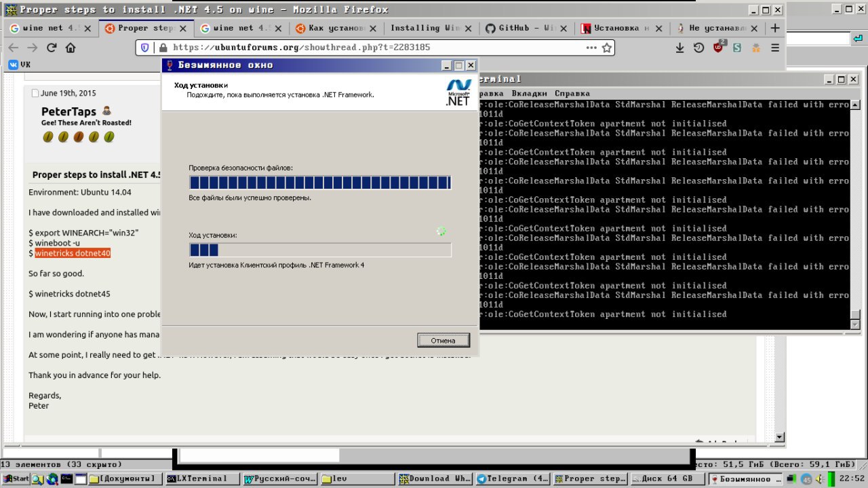Bookmark this page with the star
This screenshot has width=868, height=488.
pyautogui.click(x=607, y=48)
